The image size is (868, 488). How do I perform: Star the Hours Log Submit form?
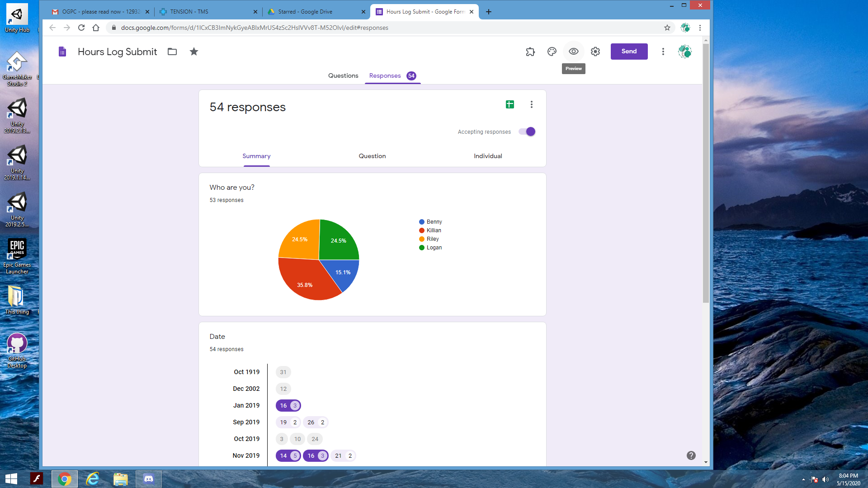pos(194,52)
